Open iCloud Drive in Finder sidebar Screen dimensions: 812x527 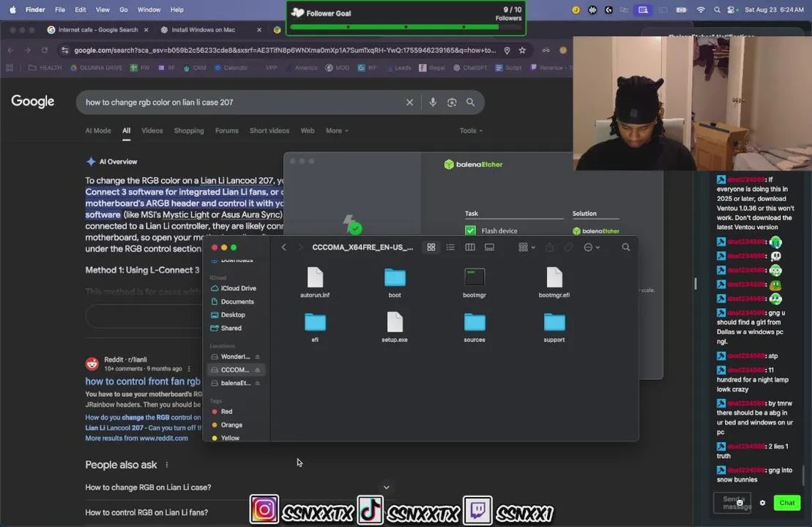(x=238, y=288)
